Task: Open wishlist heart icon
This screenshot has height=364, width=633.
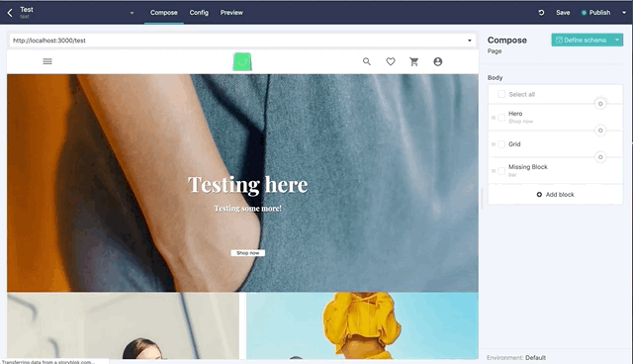Action: (x=391, y=61)
